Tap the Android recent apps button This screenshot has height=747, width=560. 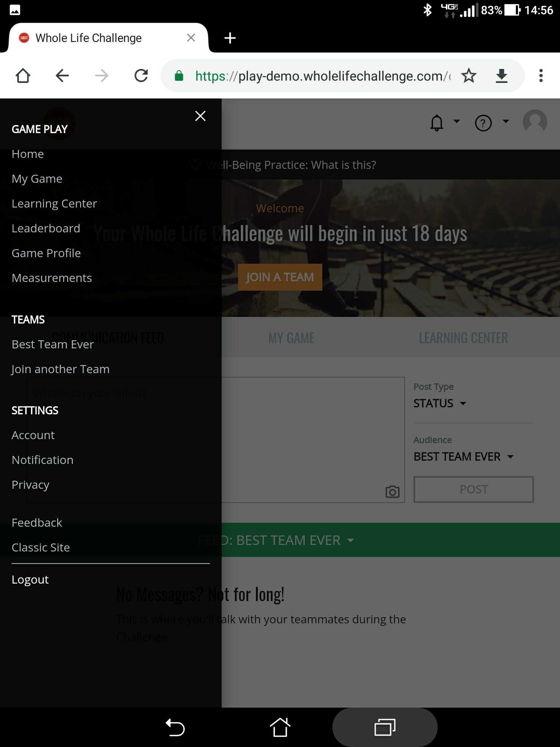coord(385,727)
